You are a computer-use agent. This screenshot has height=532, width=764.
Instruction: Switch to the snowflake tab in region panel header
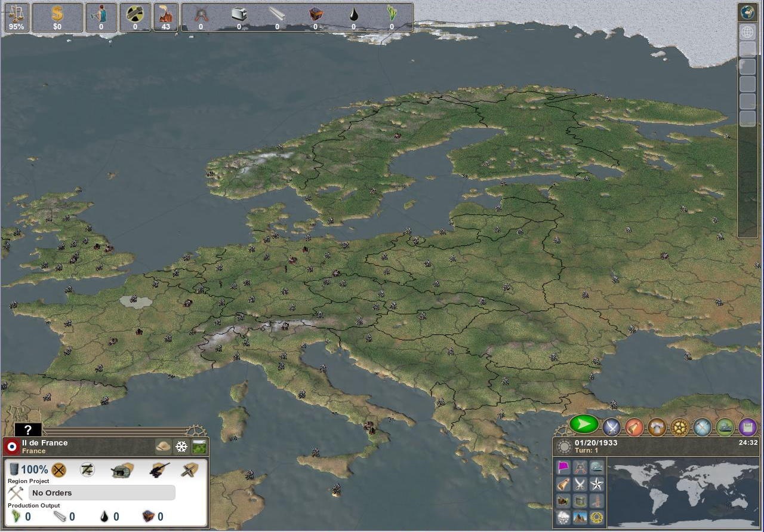point(181,446)
